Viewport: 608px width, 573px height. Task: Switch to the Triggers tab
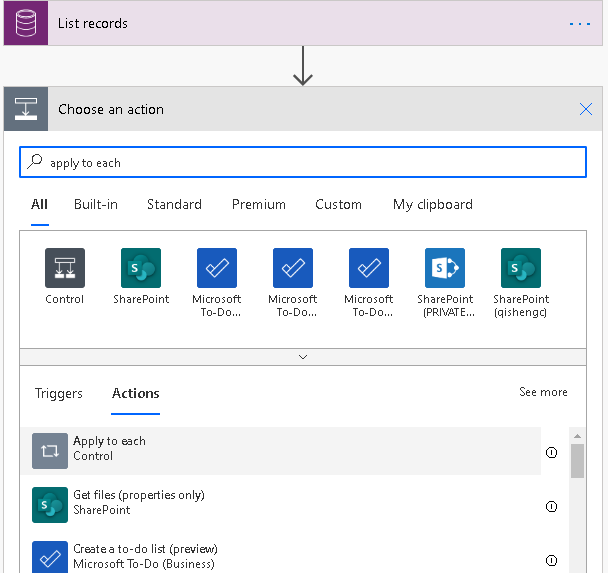[x=59, y=393]
